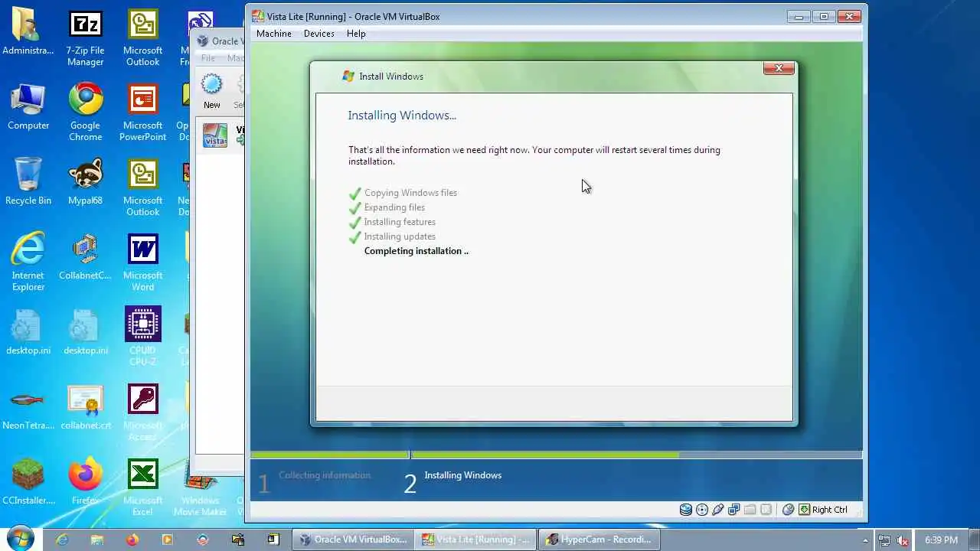
Task: Open 7-Zip File Manager desktop icon
Action: [86, 38]
